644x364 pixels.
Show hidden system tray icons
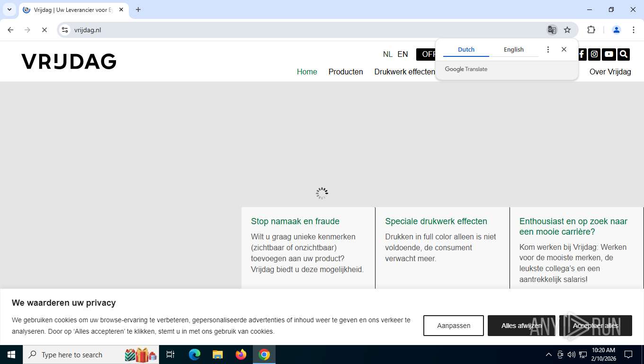click(x=549, y=355)
